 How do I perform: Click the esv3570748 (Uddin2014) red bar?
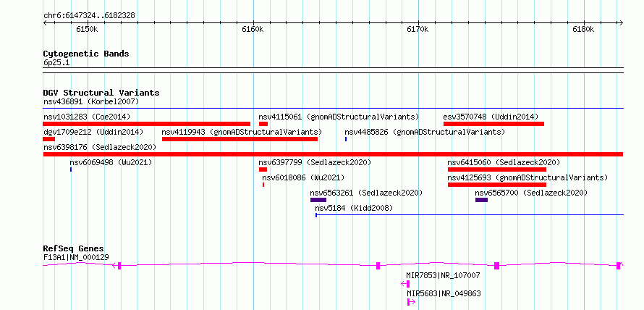[x=493, y=124]
